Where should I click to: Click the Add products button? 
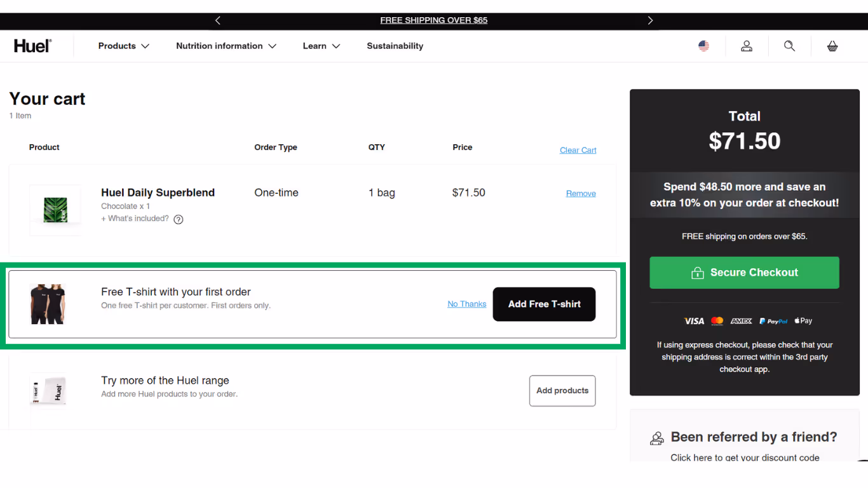tap(562, 391)
